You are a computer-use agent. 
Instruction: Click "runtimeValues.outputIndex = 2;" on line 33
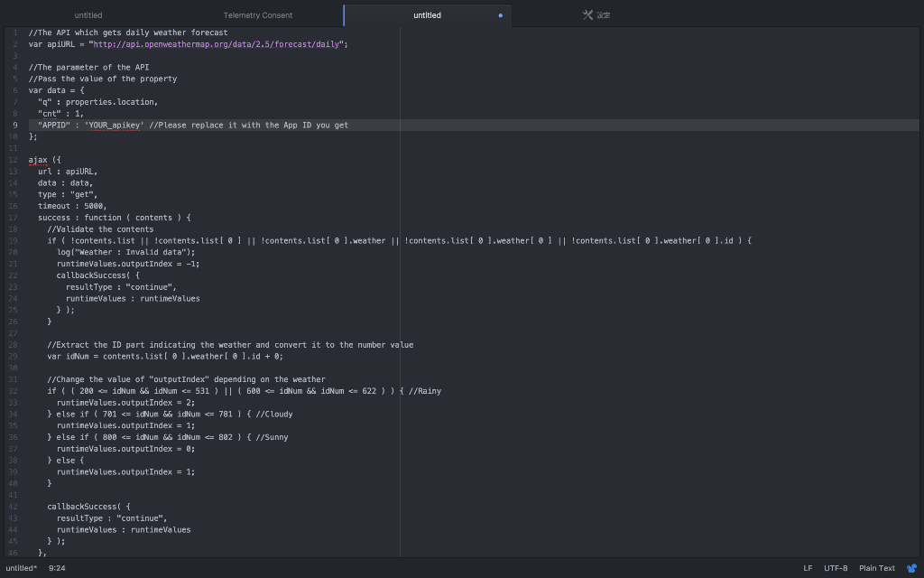point(125,403)
